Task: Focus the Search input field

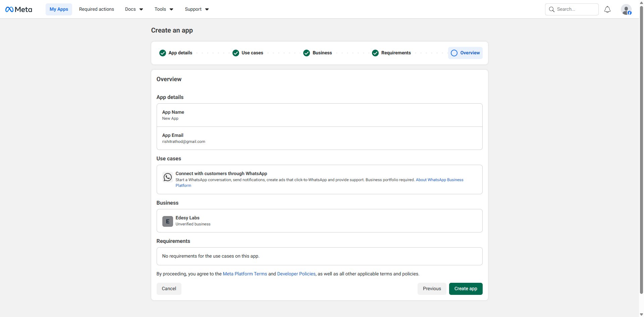Action: click(x=572, y=9)
